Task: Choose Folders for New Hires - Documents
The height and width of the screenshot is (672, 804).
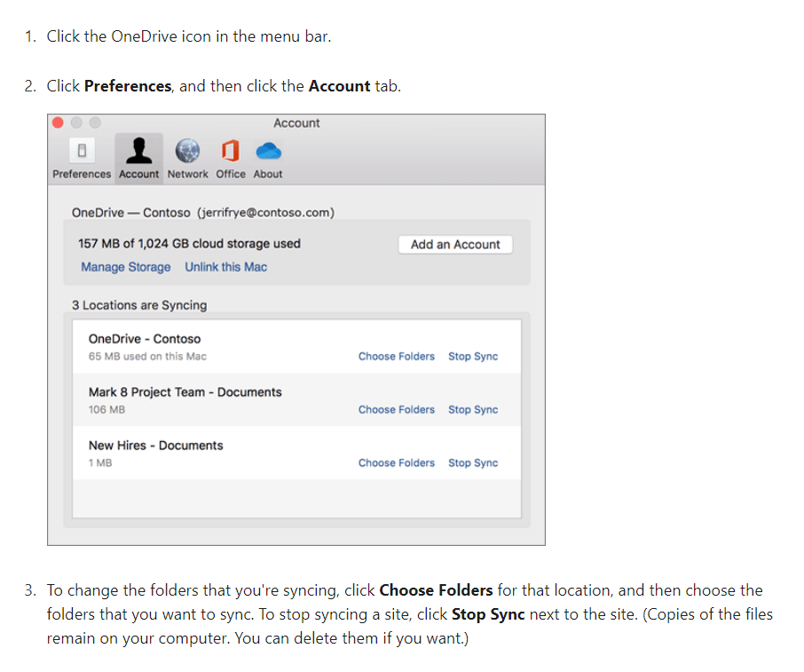Action: click(x=397, y=463)
